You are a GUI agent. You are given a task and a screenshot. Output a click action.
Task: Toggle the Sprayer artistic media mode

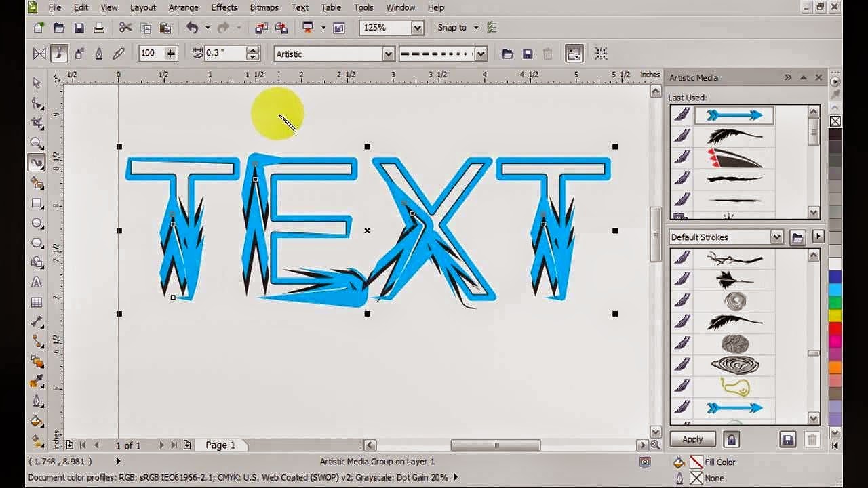click(79, 54)
